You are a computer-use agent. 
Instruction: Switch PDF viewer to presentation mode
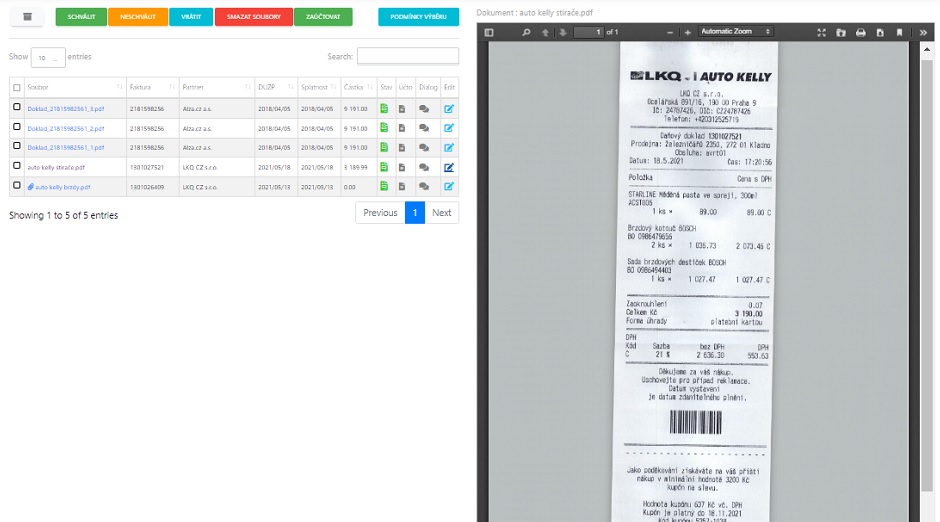coord(821,33)
